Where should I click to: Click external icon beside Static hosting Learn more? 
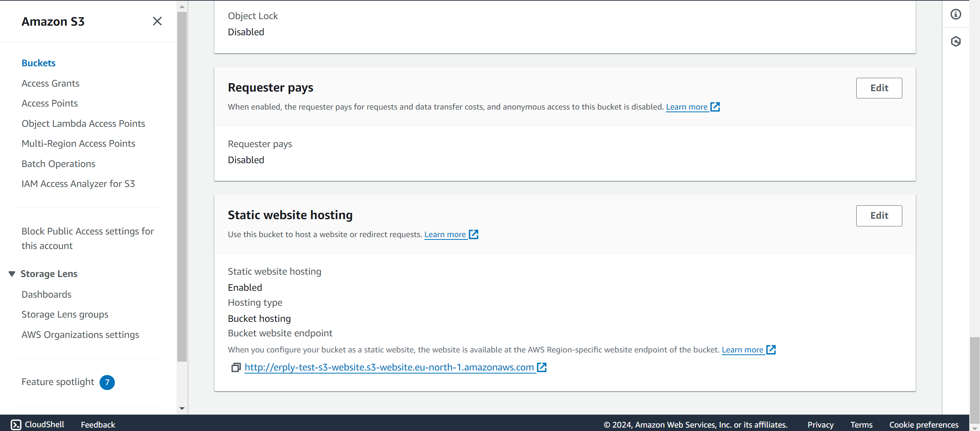474,234
